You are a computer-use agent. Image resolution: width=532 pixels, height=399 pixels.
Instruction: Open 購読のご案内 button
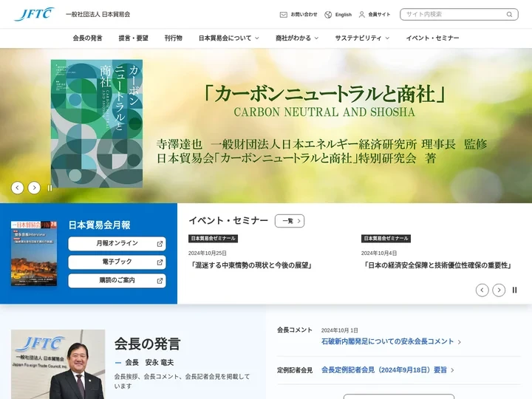(117, 281)
